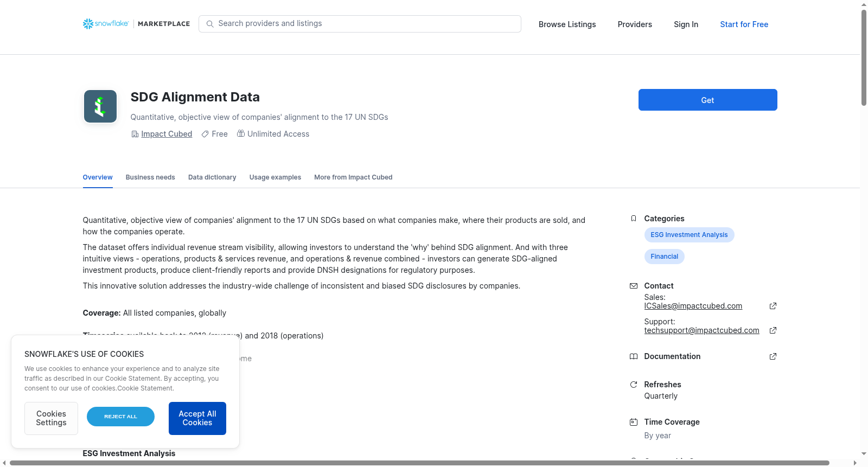
Task: Click the horizontal scrollbar at the bottom
Action: (419, 463)
